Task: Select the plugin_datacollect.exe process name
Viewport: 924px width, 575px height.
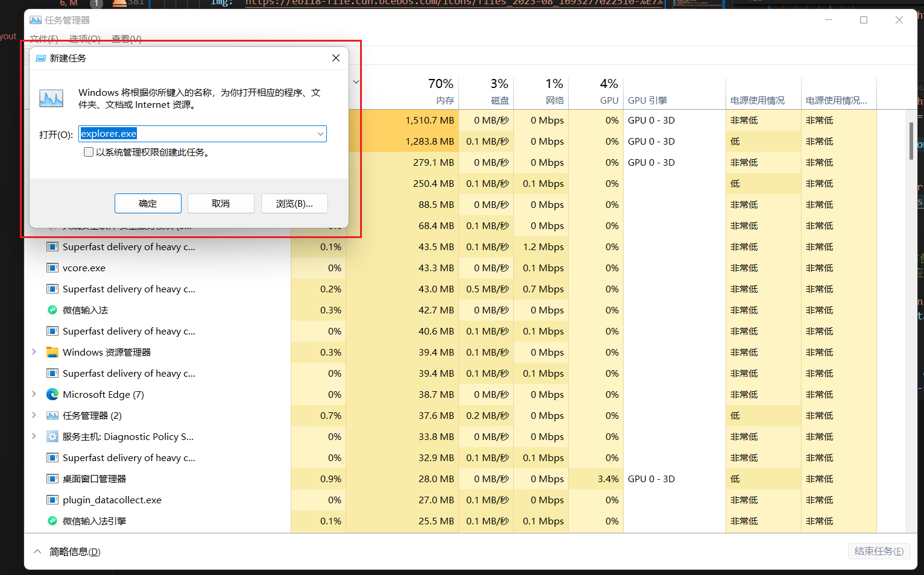Action: [x=112, y=500]
